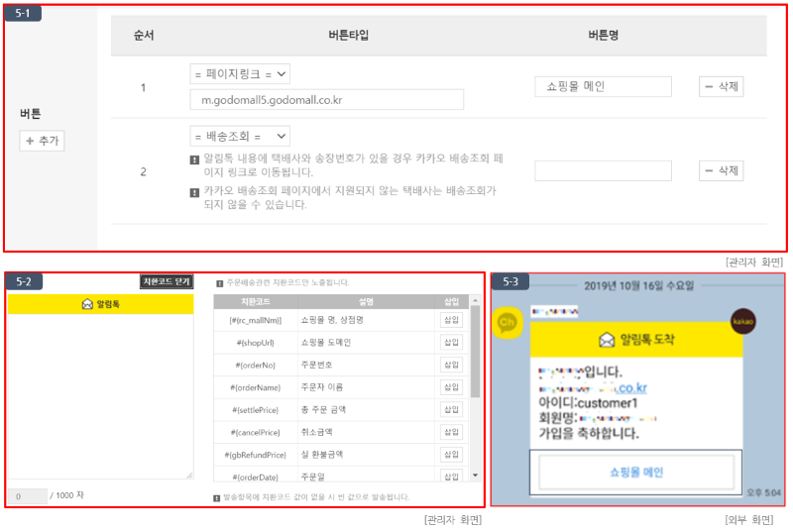Insert the #{shopUrl} domain code
Screen dimensions: 793x532
tap(451, 342)
